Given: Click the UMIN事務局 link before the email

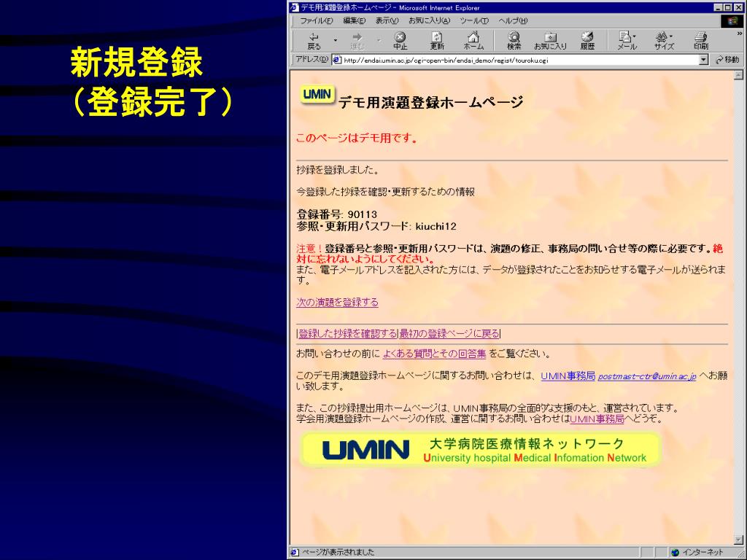Looking at the screenshot, I should (x=568, y=376).
